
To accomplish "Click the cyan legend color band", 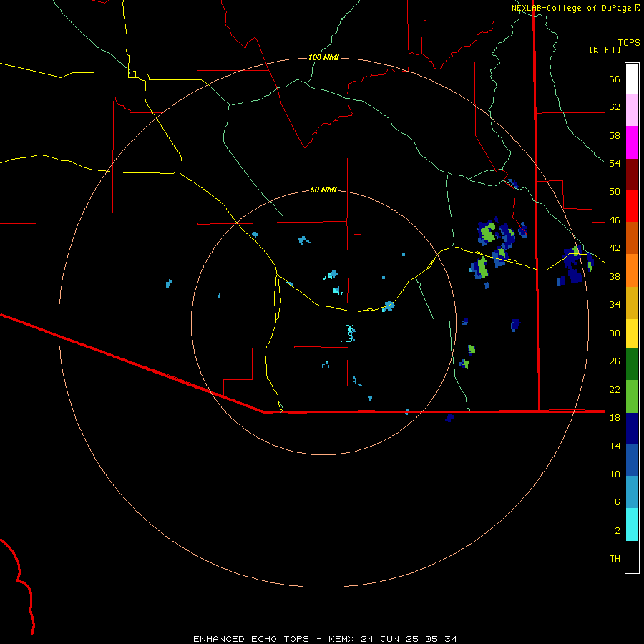I will 632,525.
